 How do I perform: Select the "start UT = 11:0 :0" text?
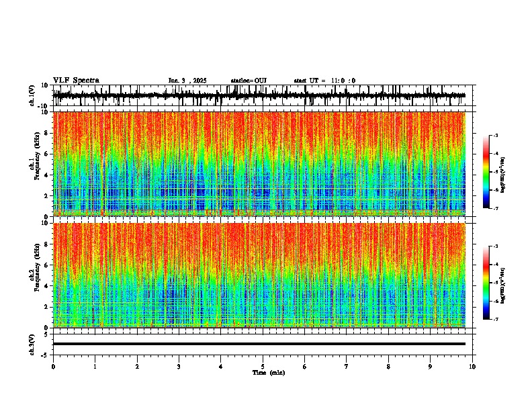324,81
